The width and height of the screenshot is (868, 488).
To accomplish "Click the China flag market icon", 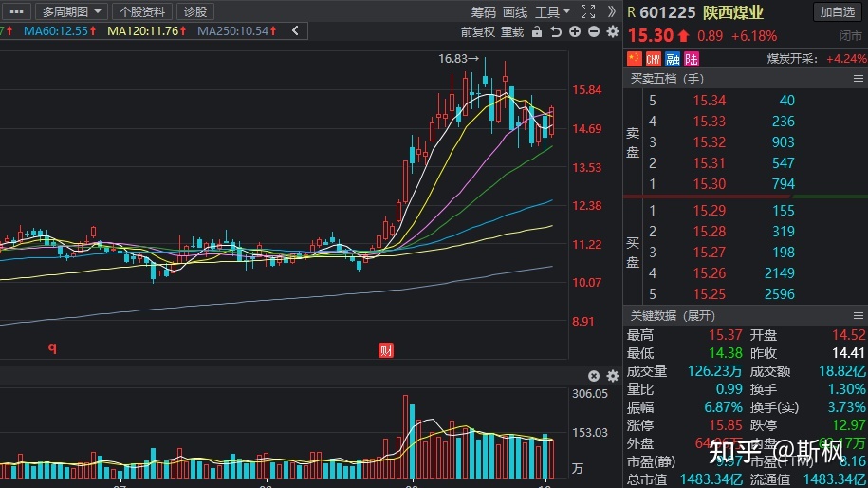I will tap(635, 59).
